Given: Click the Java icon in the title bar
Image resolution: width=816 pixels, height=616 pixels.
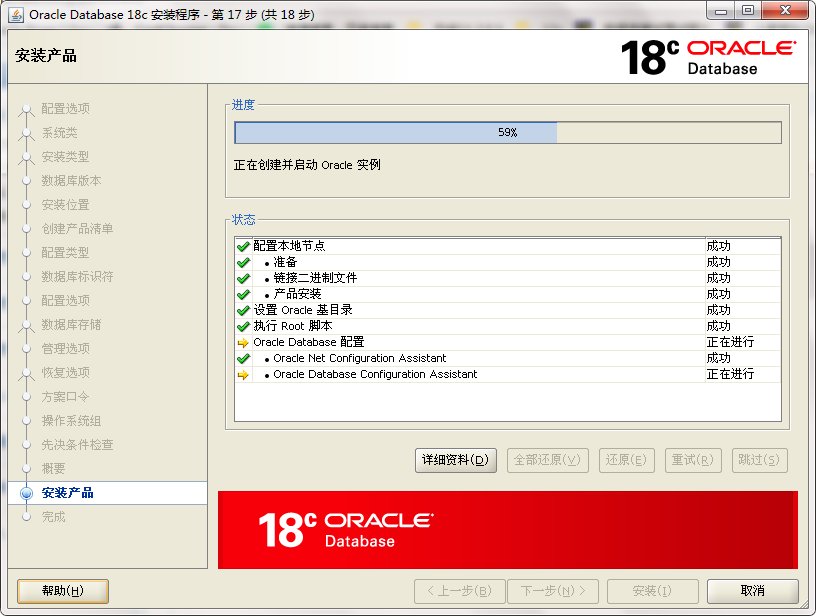Looking at the screenshot, I should tap(16, 15).
